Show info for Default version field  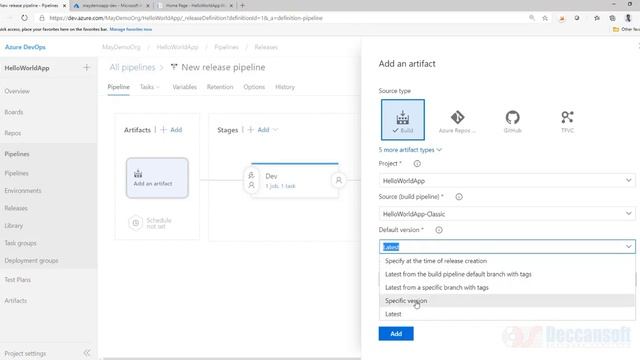[x=439, y=230]
